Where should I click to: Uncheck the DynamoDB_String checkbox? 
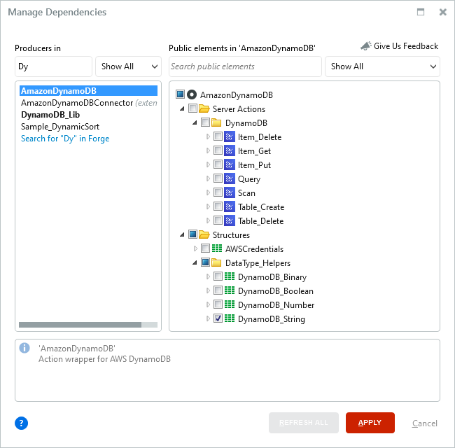pos(218,318)
